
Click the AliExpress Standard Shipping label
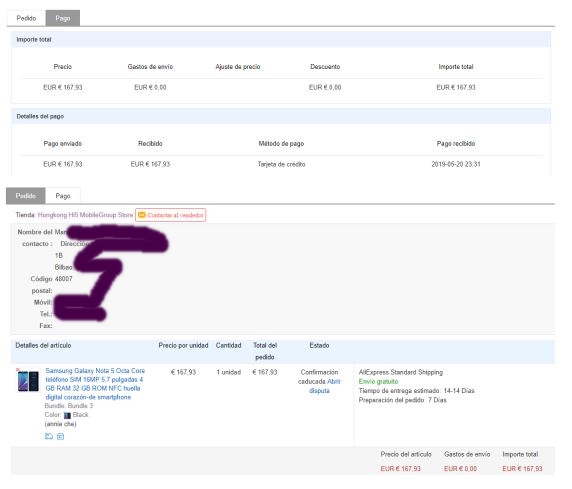[x=401, y=372]
